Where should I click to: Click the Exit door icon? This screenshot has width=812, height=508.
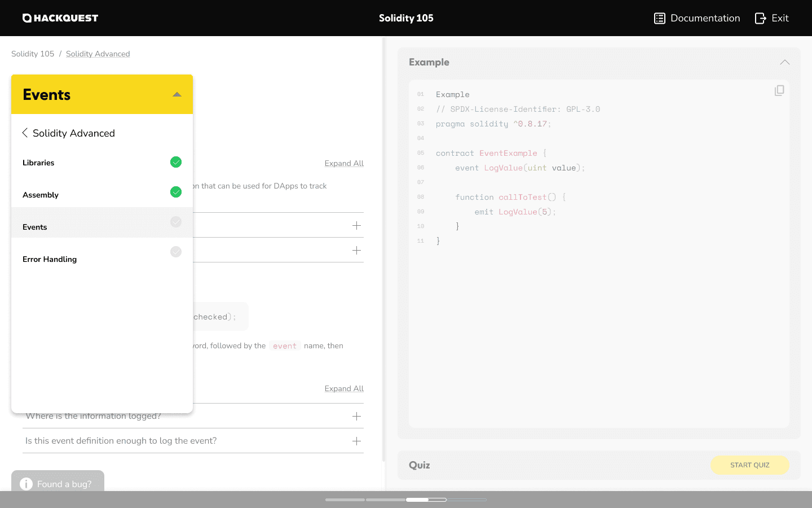point(761,18)
